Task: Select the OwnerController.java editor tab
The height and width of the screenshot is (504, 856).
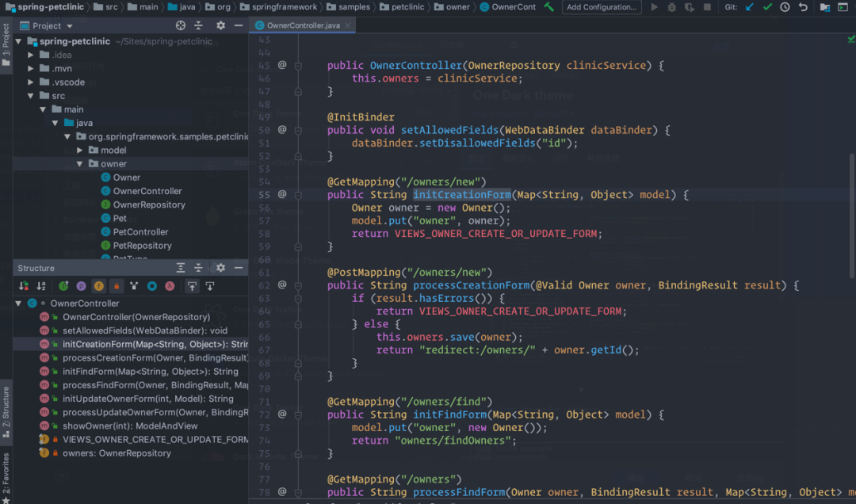Action: pyautogui.click(x=303, y=25)
